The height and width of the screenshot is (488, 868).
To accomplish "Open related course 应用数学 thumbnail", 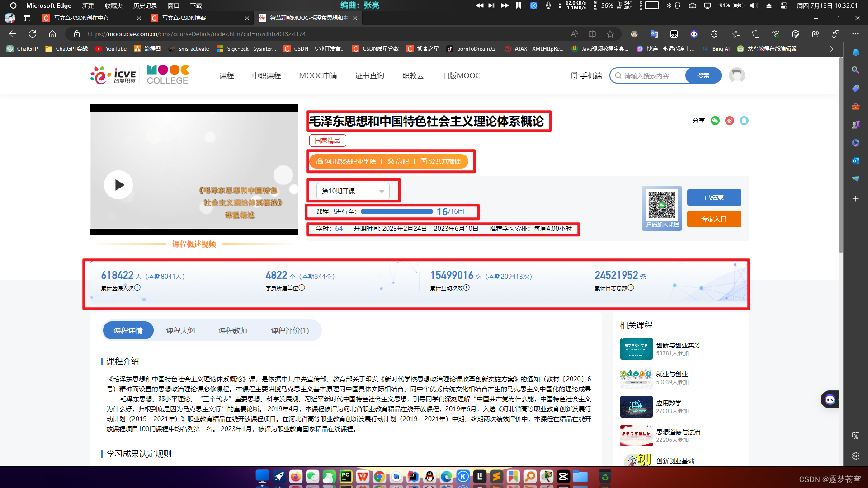I will point(636,407).
